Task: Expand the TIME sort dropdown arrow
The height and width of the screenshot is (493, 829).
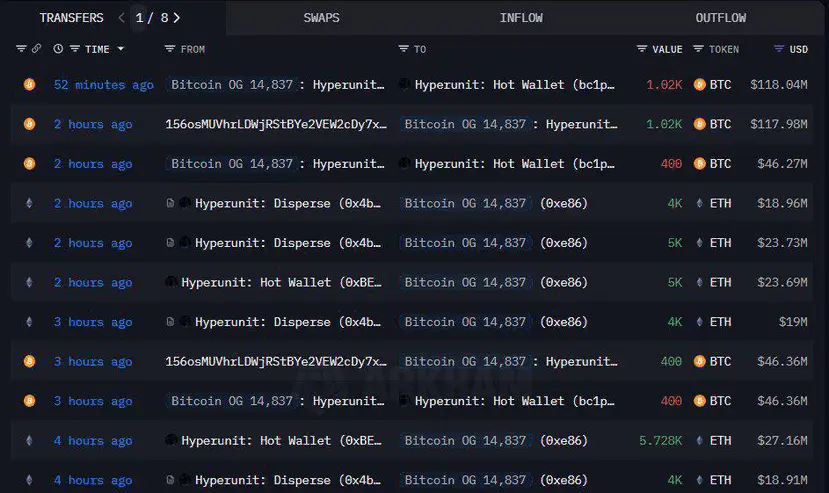Action: (x=121, y=49)
